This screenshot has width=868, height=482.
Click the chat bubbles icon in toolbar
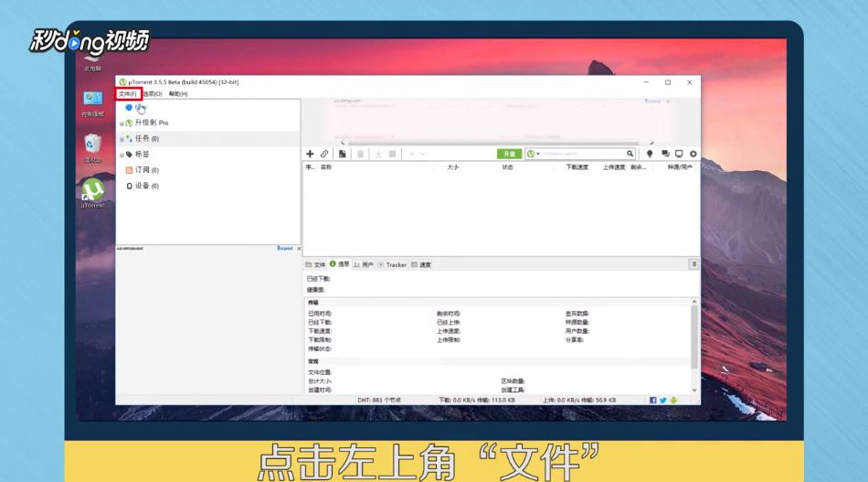(x=665, y=154)
